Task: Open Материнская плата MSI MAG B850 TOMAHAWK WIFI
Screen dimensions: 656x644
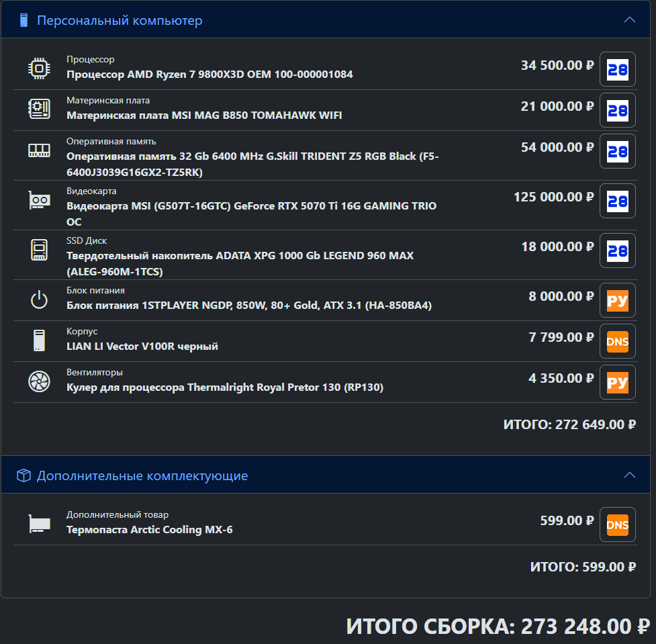Action: tap(204, 116)
